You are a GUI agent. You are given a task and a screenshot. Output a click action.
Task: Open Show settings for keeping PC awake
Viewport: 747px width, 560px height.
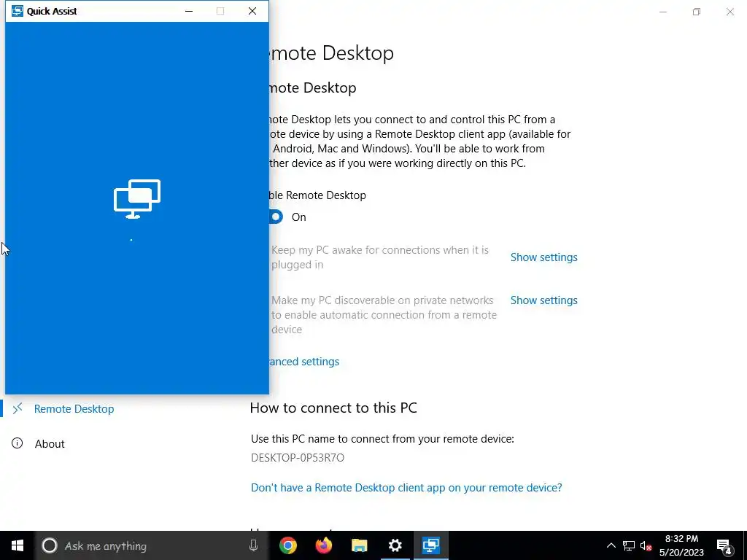[x=543, y=257]
